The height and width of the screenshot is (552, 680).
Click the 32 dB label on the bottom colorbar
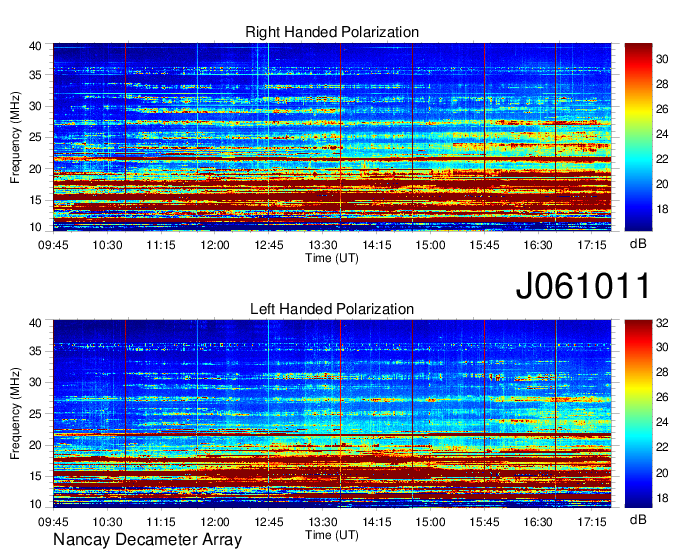662,323
